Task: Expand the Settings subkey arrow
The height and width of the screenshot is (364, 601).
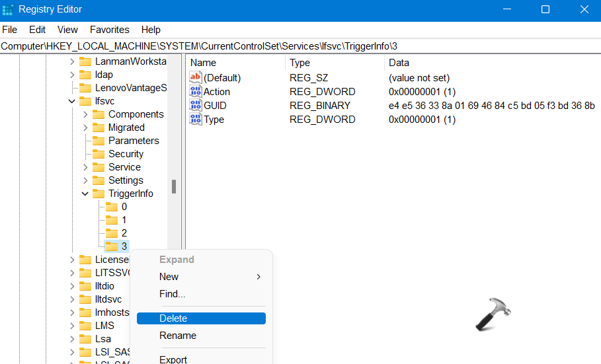Action: [85, 180]
